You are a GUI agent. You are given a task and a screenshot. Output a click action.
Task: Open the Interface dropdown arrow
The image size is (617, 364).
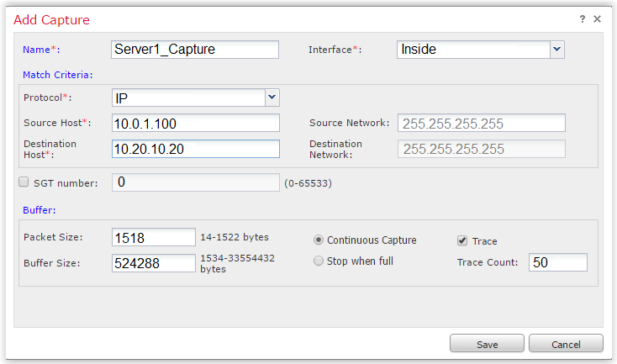pos(556,50)
